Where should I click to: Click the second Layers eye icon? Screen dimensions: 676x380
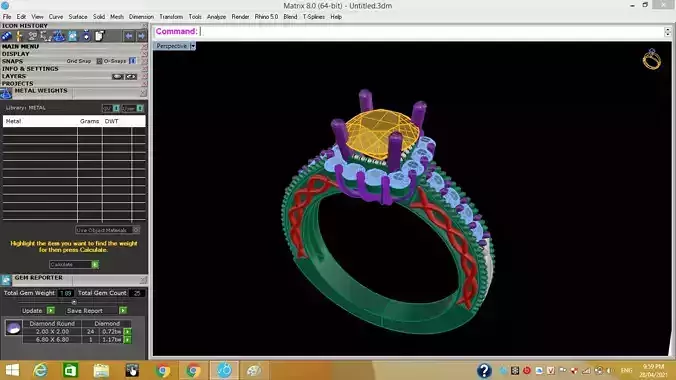click(131, 76)
